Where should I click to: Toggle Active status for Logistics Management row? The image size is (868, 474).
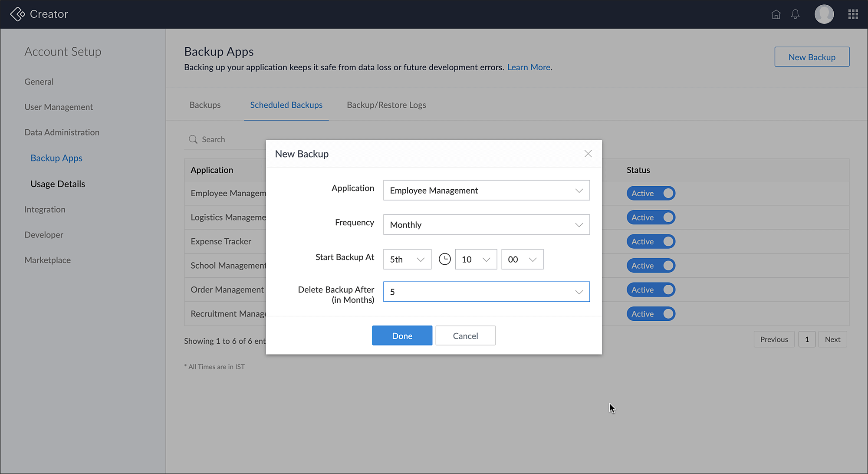pos(651,217)
